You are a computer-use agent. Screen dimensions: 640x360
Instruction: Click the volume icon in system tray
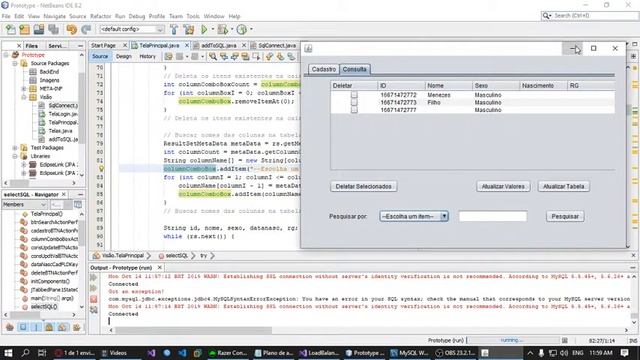click(x=564, y=353)
